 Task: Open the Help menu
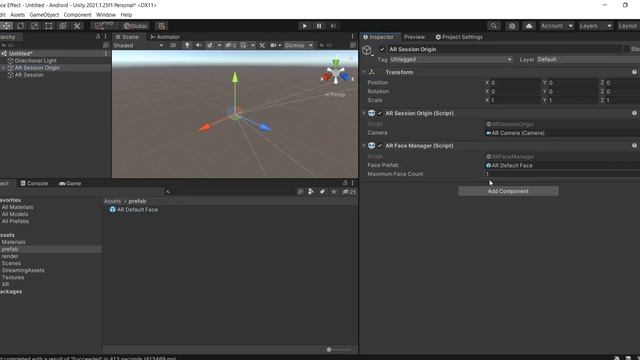[126, 15]
